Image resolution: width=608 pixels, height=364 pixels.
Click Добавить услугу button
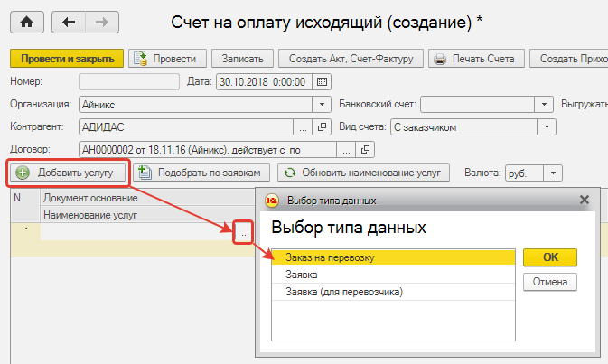(x=69, y=173)
